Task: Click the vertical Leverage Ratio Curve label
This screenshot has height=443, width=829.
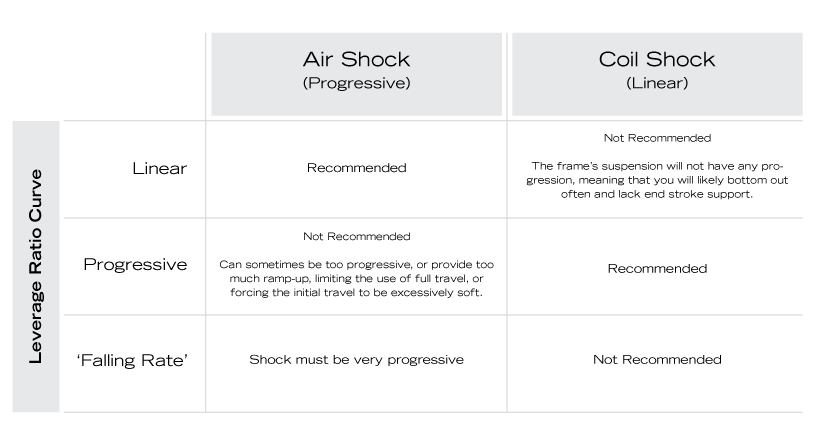Action: point(36,266)
